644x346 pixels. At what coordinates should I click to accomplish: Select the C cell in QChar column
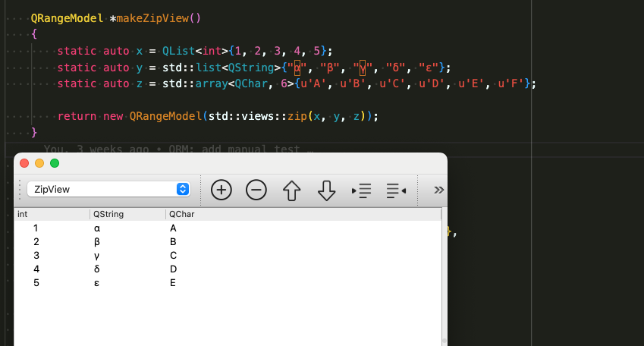point(174,256)
